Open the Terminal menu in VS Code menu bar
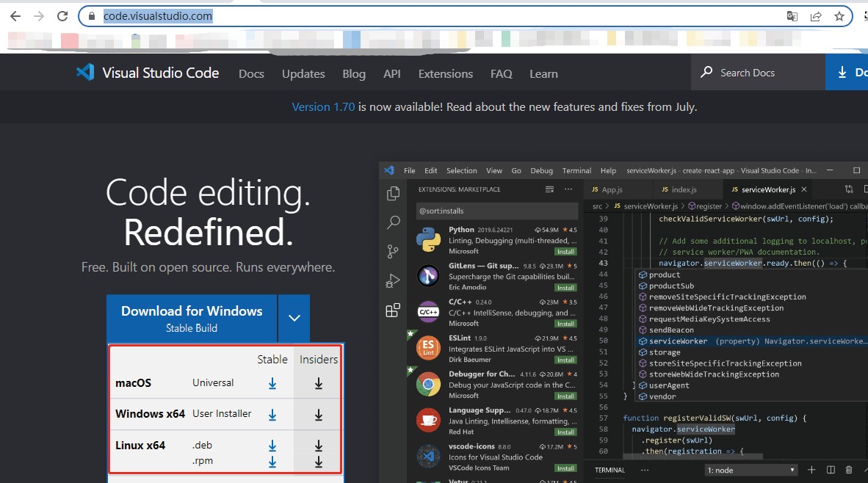Image resolution: width=868 pixels, height=483 pixels. point(576,170)
